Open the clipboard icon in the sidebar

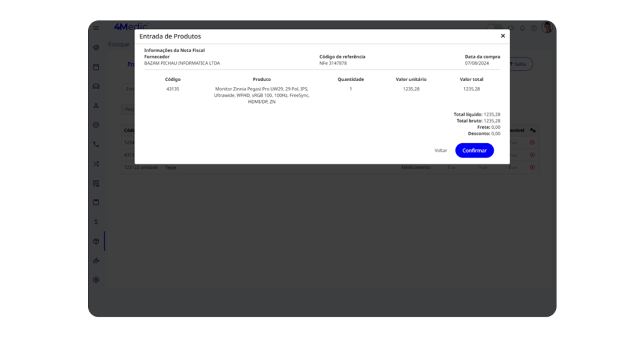(x=96, y=202)
